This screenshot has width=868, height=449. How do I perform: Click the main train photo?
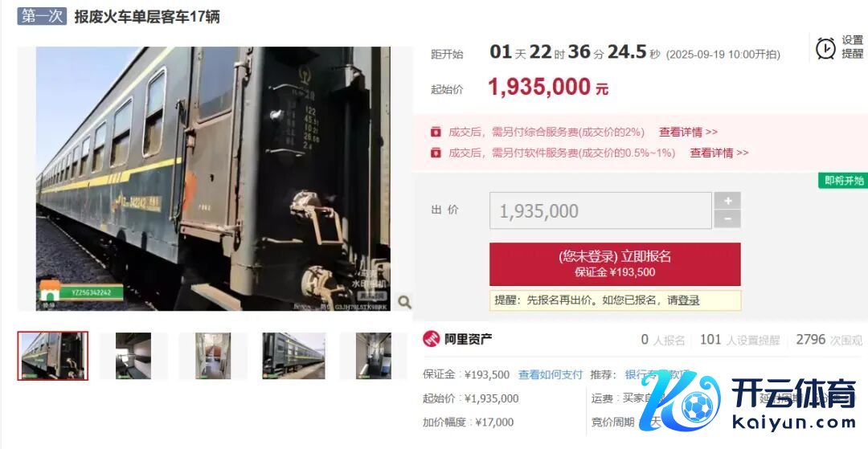click(213, 178)
